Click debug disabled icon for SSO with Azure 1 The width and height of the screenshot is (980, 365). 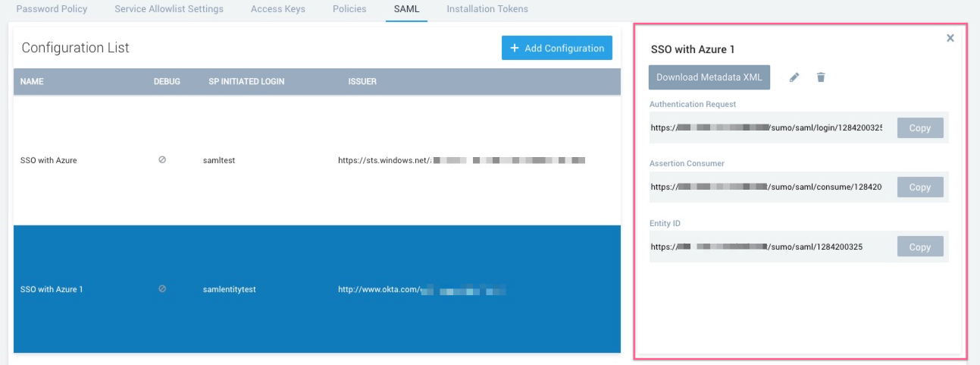pyautogui.click(x=162, y=289)
